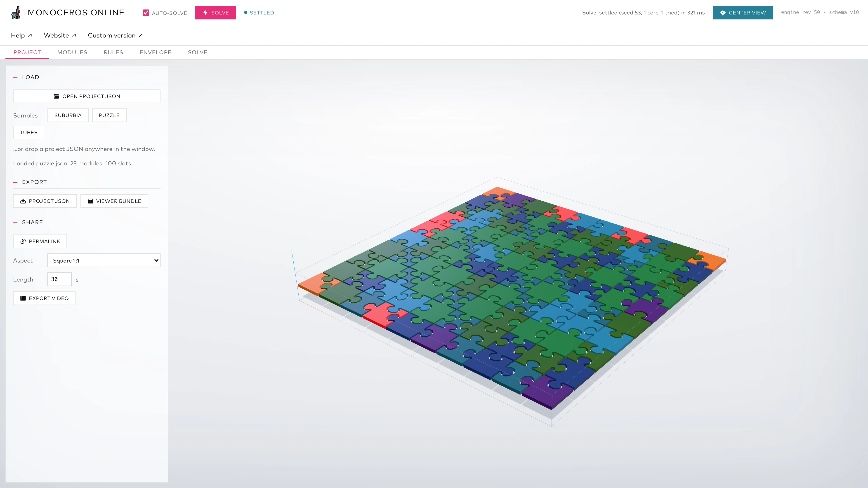Click the solve result status text
Viewport: 868px width, 488px height.
(x=643, y=13)
